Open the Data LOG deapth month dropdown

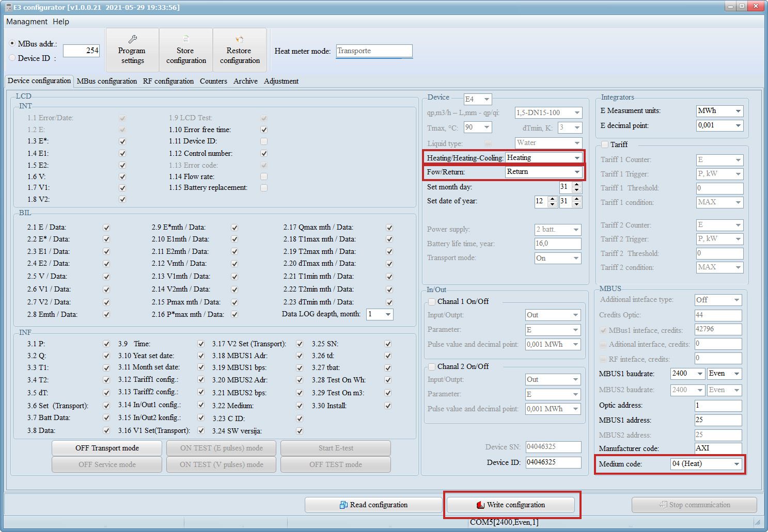pyautogui.click(x=388, y=314)
